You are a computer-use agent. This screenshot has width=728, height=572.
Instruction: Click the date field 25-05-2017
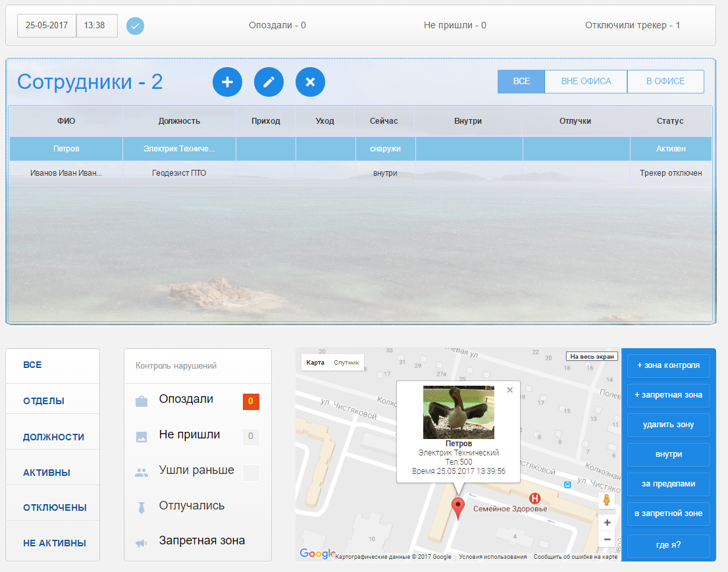pyautogui.click(x=47, y=26)
